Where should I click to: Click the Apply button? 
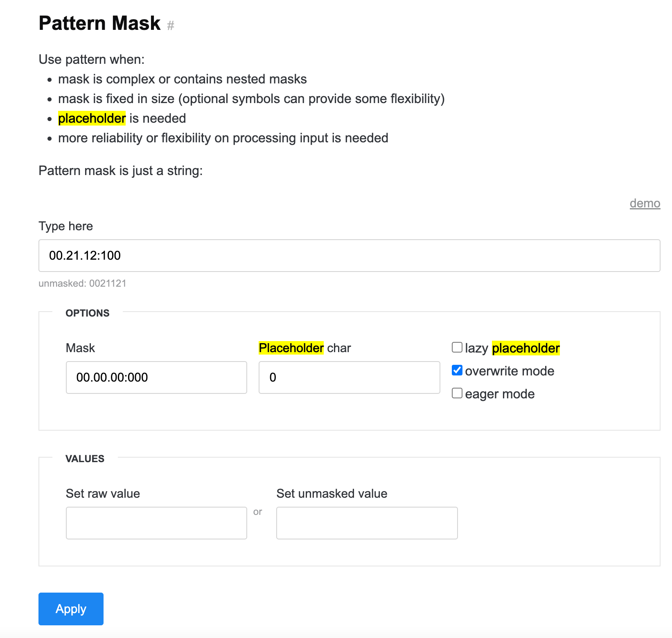[70, 609]
